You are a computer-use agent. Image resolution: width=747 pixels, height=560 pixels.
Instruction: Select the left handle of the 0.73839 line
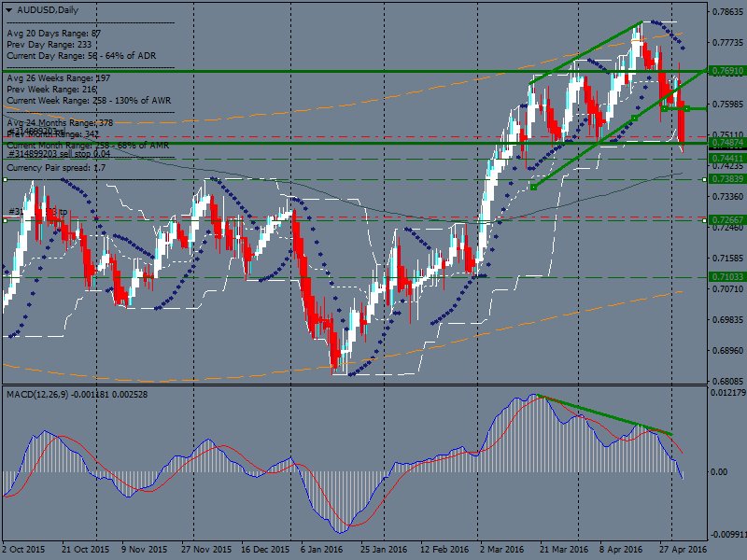pyautogui.click(x=5, y=179)
